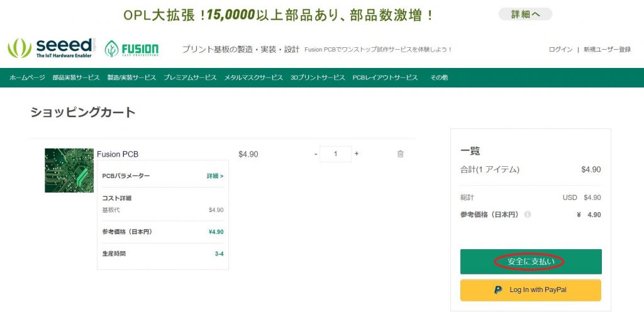
Task: Expand PCB parameter details via 詳細 >
Action: click(x=215, y=176)
